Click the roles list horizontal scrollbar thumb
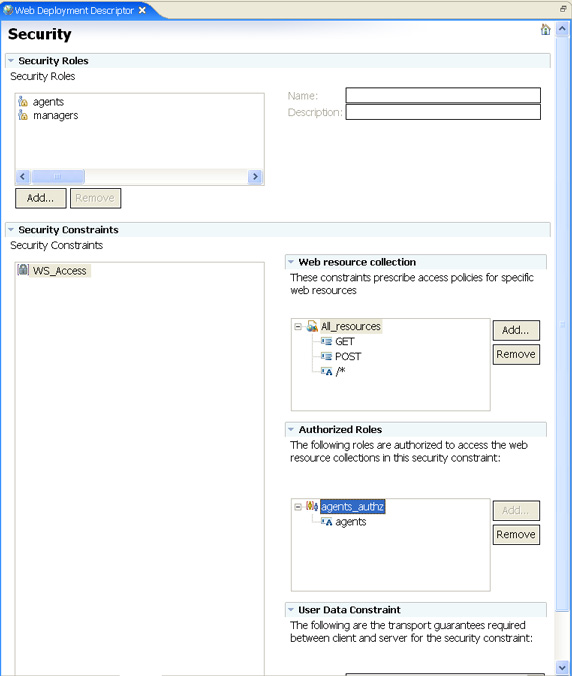This screenshot has height=676, width=572. pos(58,176)
